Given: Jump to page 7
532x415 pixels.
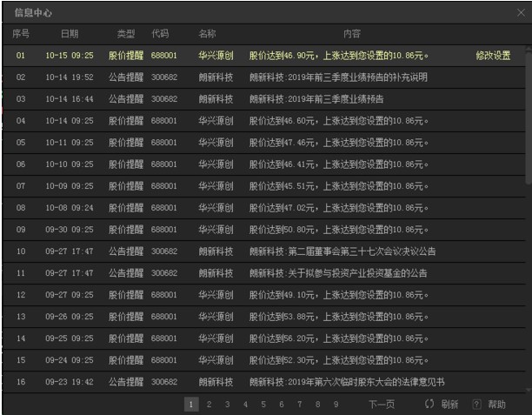Looking at the screenshot, I should [300, 405].
